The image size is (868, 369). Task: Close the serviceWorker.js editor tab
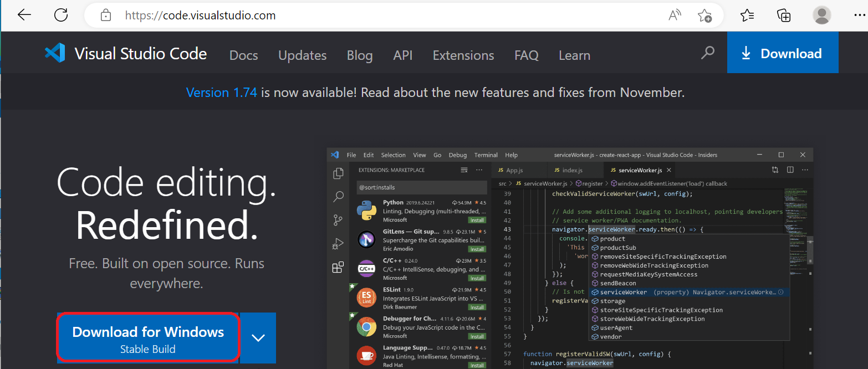[x=669, y=170]
